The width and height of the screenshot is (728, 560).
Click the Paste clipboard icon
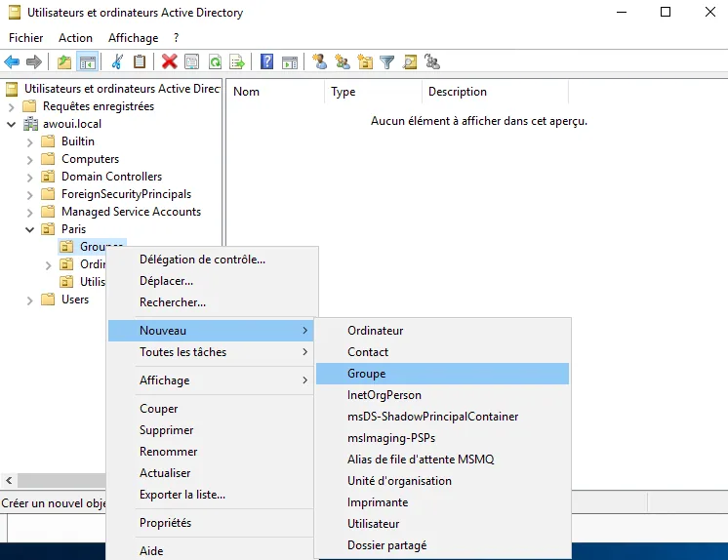(x=140, y=61)
